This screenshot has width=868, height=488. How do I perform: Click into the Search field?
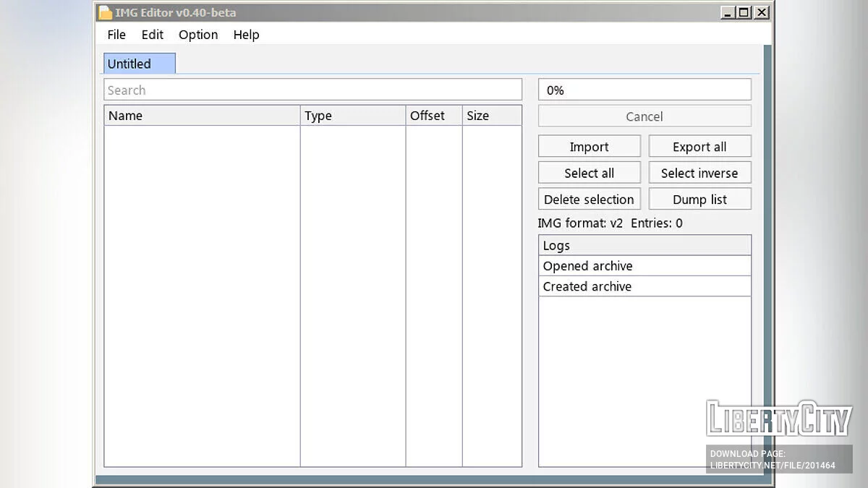point(312,90)
